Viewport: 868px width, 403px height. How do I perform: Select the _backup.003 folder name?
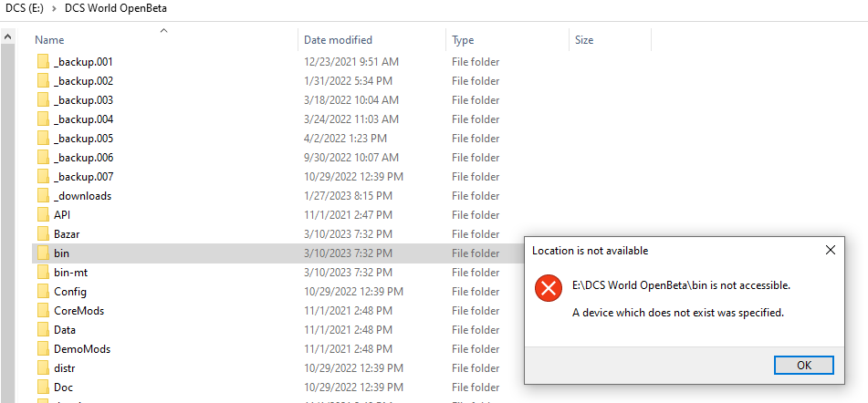coord(84,100)
